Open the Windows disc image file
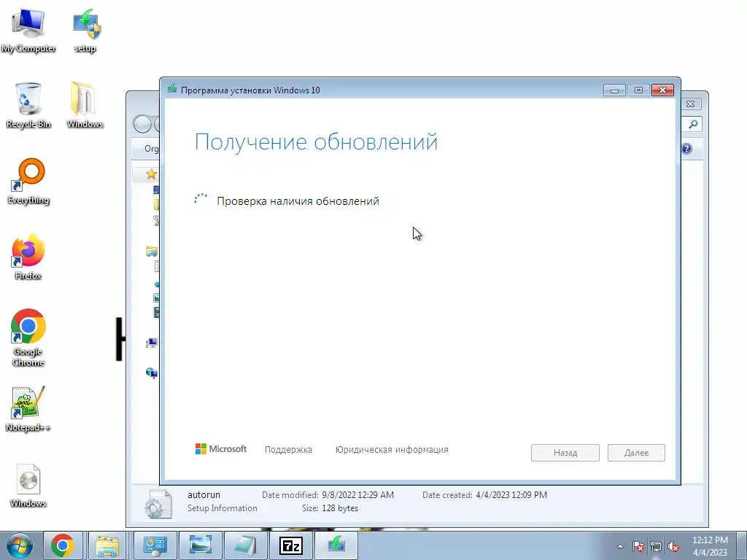Screen dimensions: 747x560 (28, 485)
